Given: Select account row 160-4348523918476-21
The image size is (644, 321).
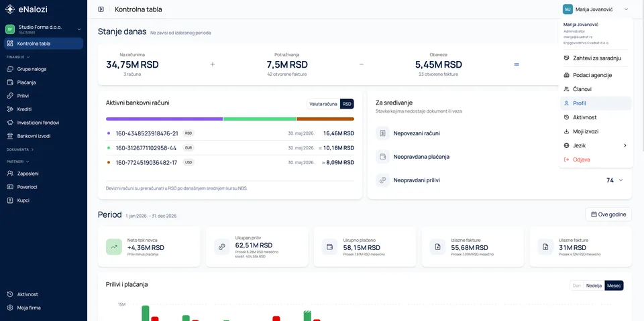Looking at the screenshot, I should click(x=230, y=133).
